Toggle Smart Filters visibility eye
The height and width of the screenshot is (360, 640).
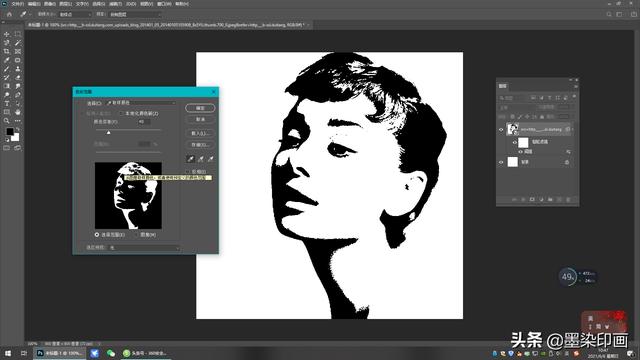coord(515,142)
